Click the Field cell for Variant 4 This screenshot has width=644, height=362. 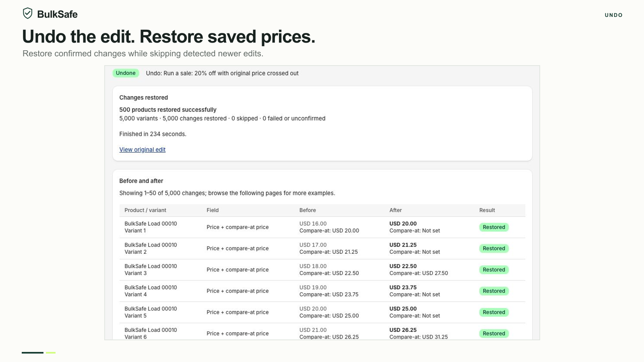(237, 291)
